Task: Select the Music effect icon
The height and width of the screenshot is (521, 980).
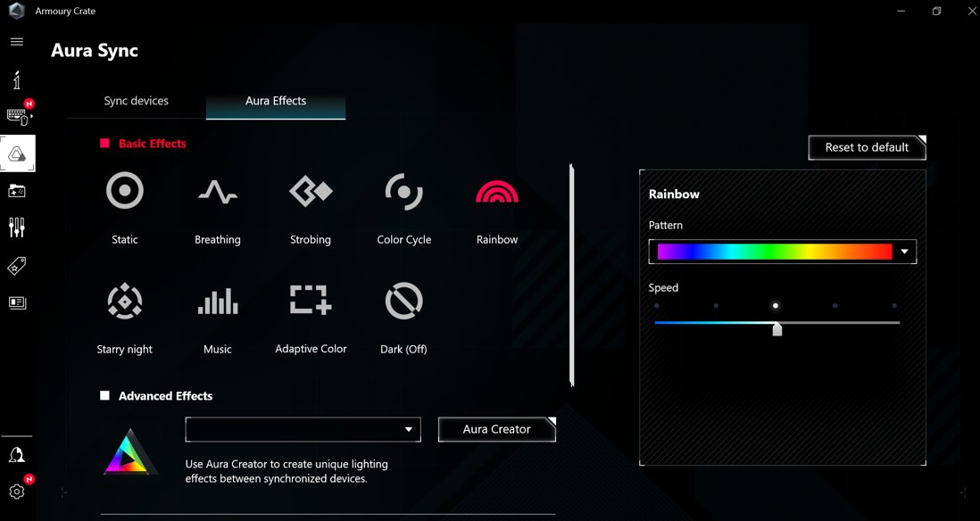Action: click(x=218, y=302)
